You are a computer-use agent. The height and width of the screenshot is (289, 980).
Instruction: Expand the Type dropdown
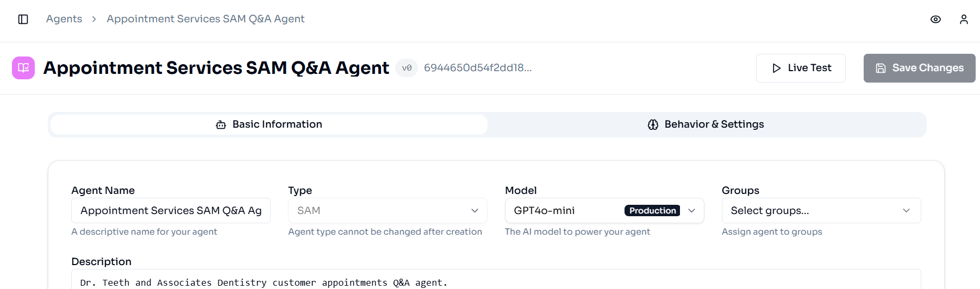387,211
